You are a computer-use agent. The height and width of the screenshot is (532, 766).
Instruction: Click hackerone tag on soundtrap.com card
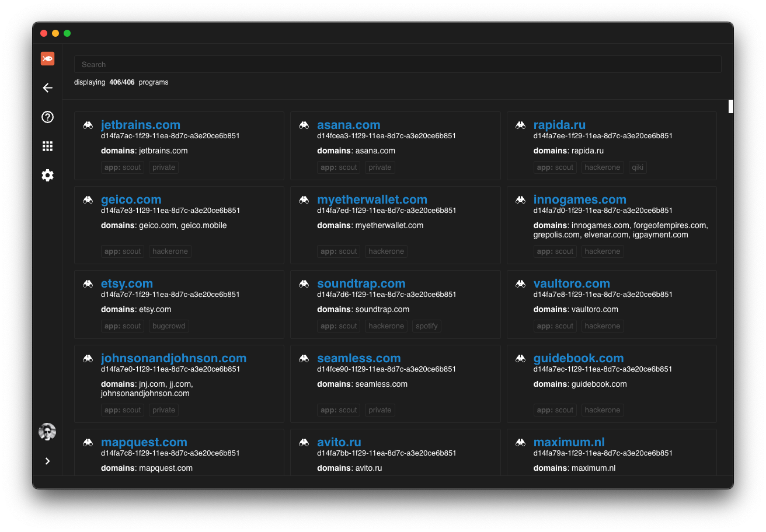[387, 326]
